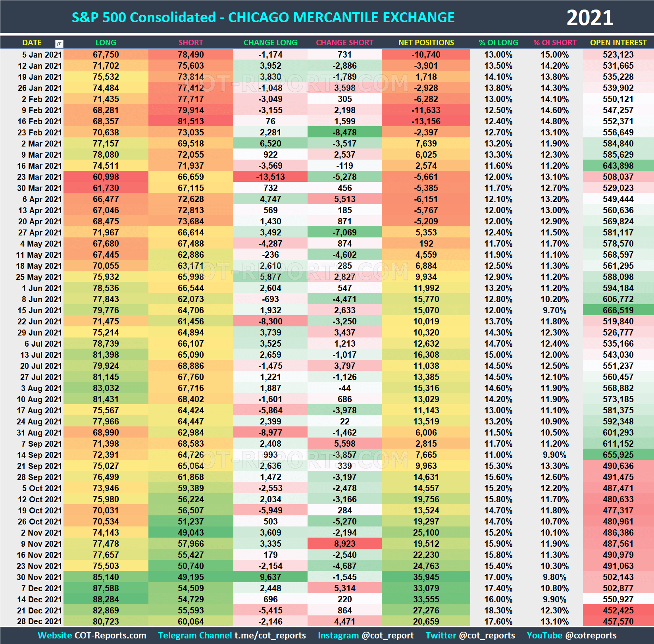Select the LONG column header

click(105, 43)
